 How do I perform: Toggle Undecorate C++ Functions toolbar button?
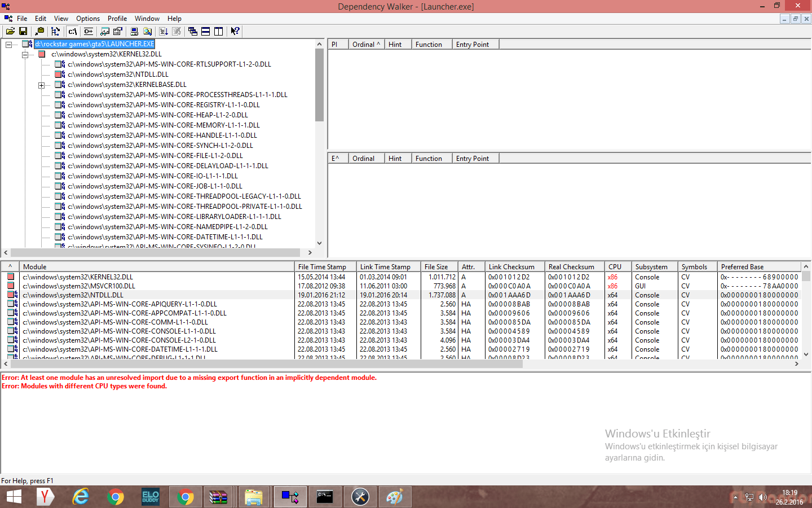point(89,32)
